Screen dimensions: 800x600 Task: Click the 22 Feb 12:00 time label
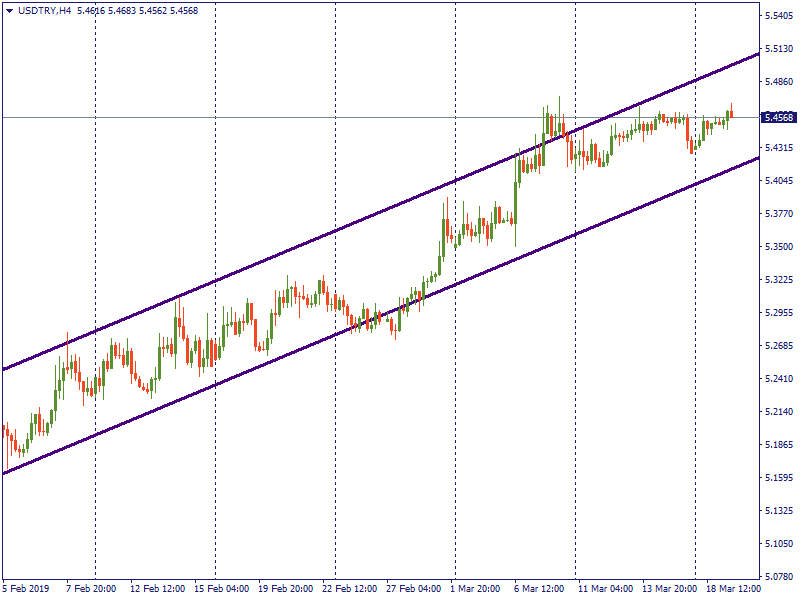[350, 589]
